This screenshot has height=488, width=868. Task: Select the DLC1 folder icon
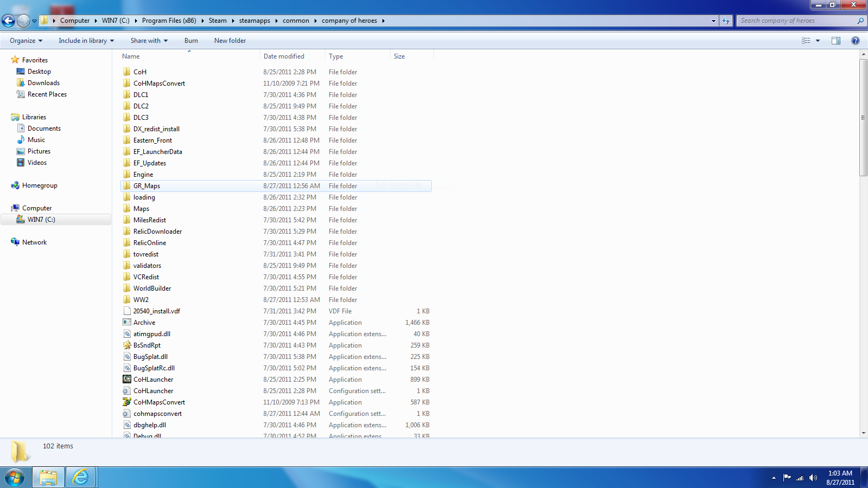click(127, 94)
